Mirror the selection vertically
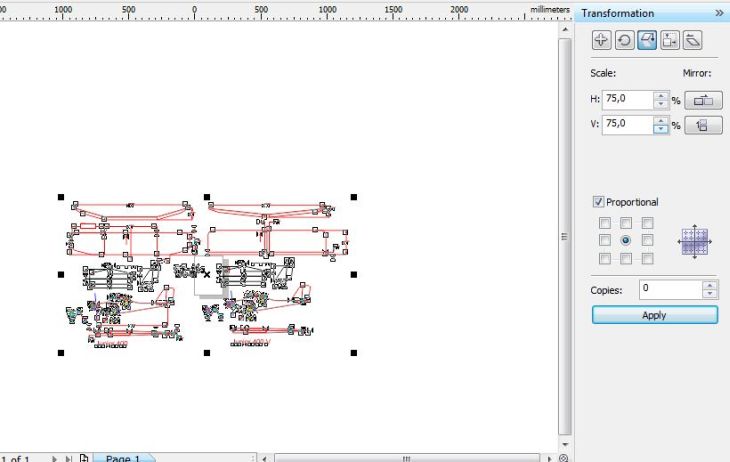This screenshot has width=730, height=462. [703, 125]
